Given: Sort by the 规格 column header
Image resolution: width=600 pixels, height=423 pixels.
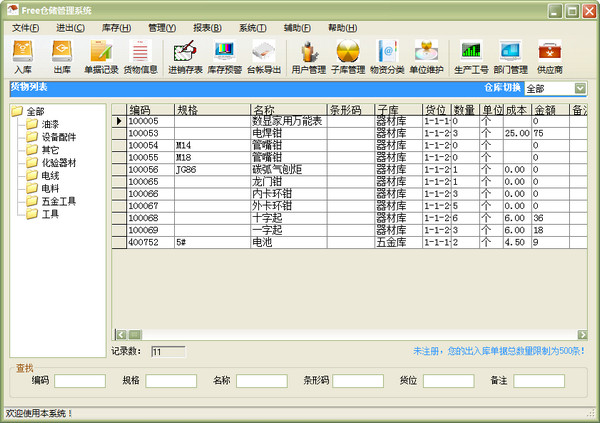Looking at the screenshot, I should [x=212, y=109].
